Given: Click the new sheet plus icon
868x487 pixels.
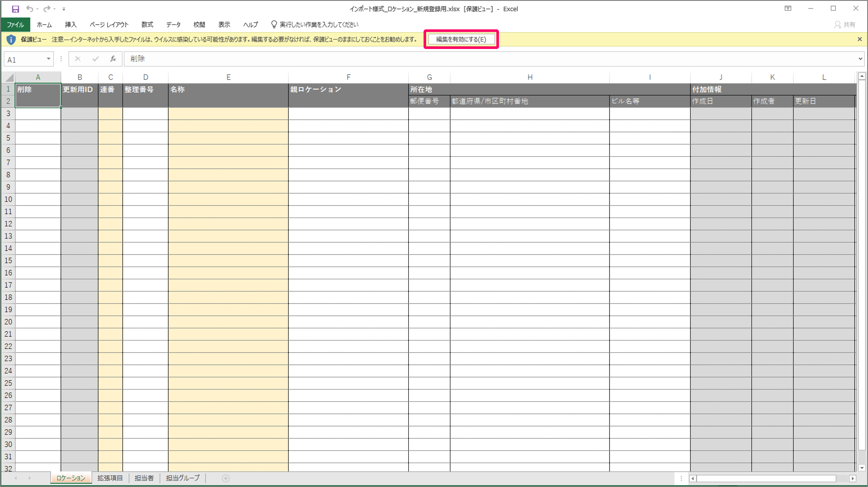Looking at the screenshot, I should tap(226, 478).
